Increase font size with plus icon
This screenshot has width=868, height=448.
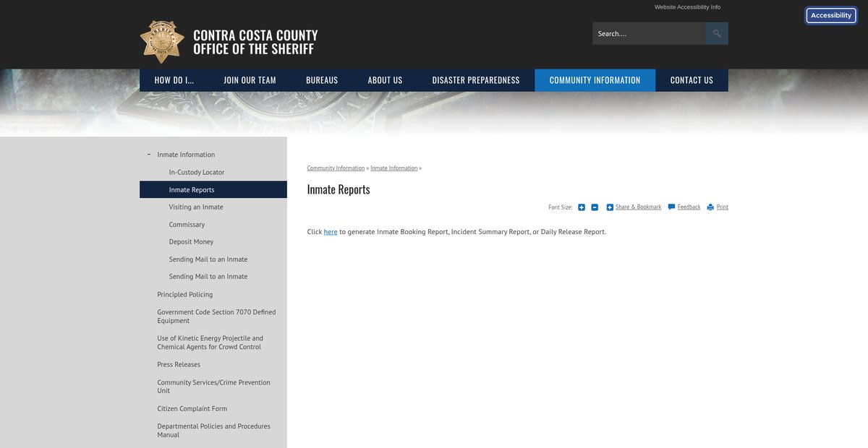pyautogui.click(x=582, y=207)
